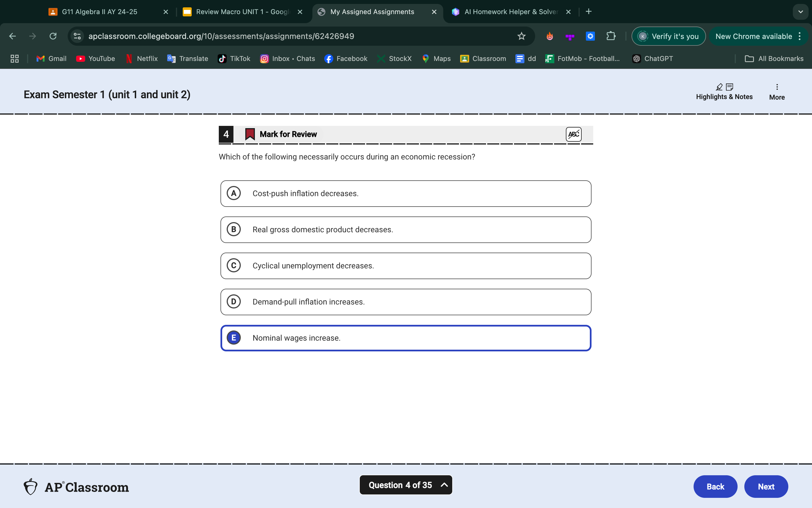Select answer A Cost-push inflation decreases

click(x=406, y=194)
